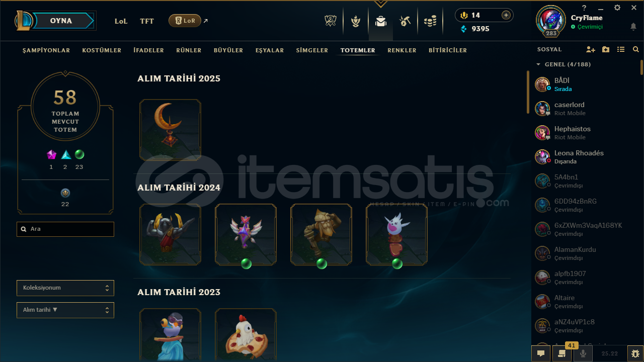Select the crescent moon totem thumbnail
The image size is (644, 362).
(x=171, y=130)
